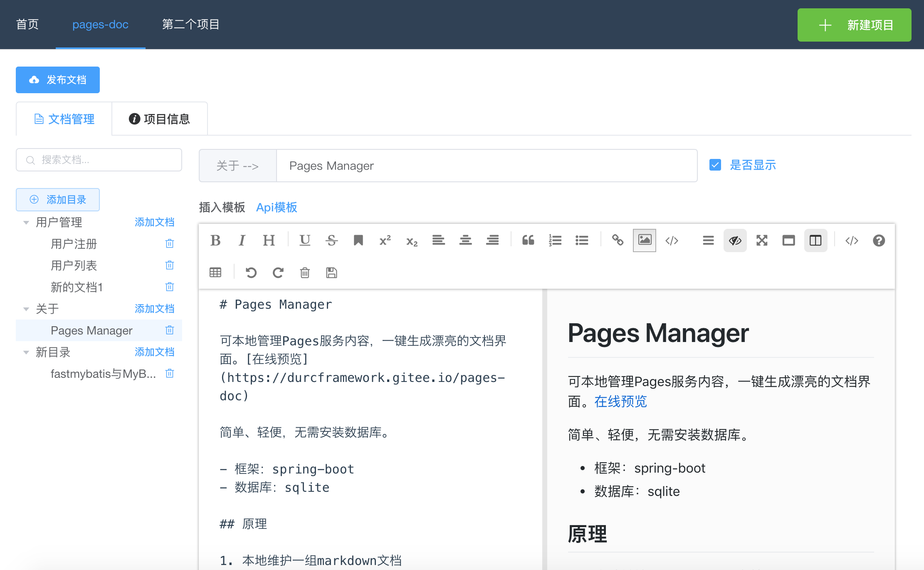Open the 项目信息 tab
924x570 pixels.
pos(160,119)
